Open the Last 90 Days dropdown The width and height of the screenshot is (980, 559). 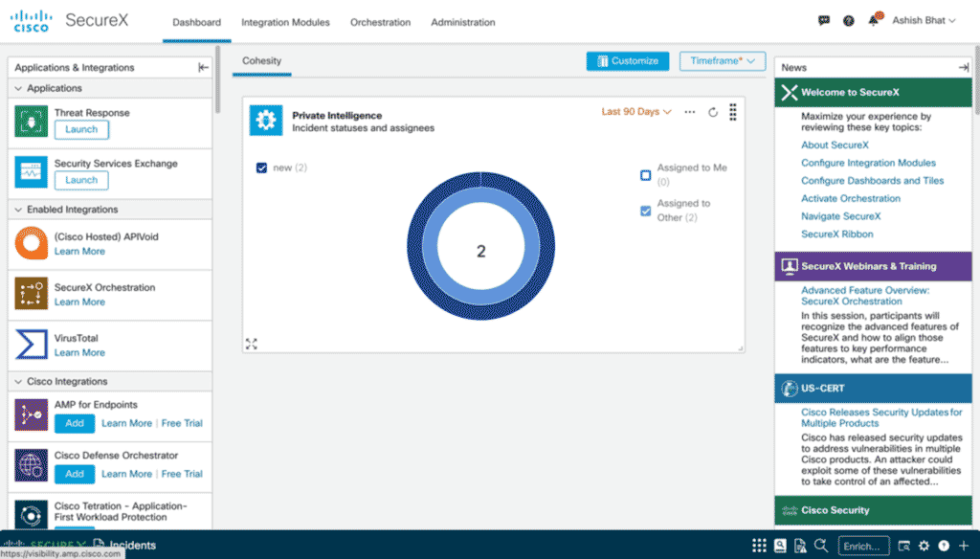click(x=636, y=112)
